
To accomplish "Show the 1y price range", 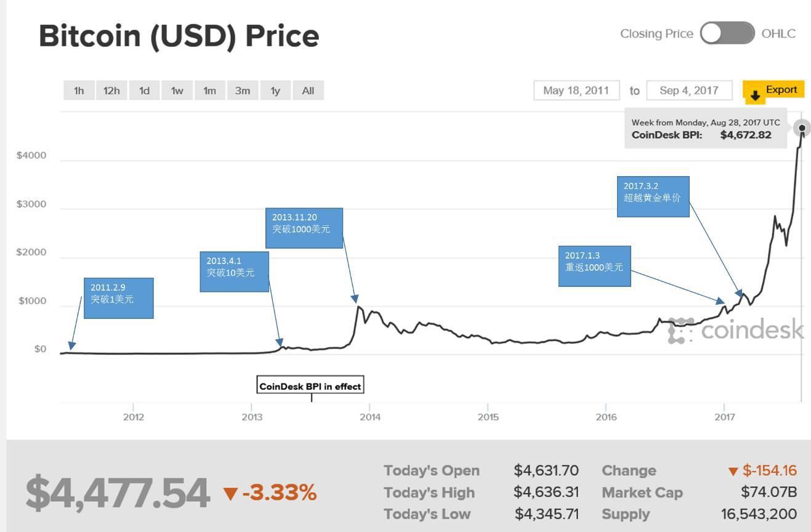I will (x=275, y=91).
